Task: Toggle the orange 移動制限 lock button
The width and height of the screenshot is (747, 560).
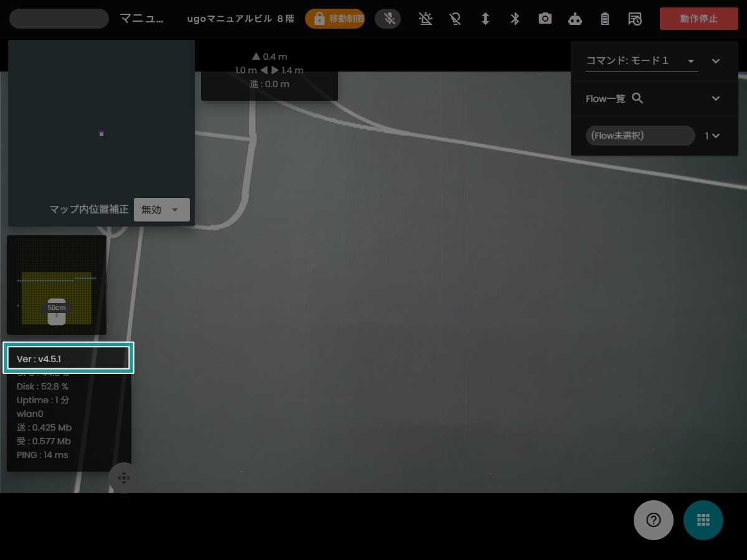Action: click(335, 19)
